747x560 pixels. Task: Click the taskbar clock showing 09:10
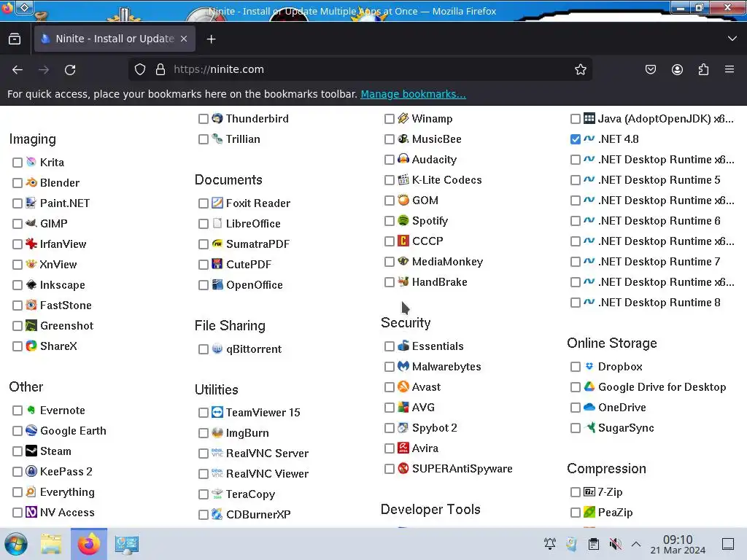coord(678,544)
